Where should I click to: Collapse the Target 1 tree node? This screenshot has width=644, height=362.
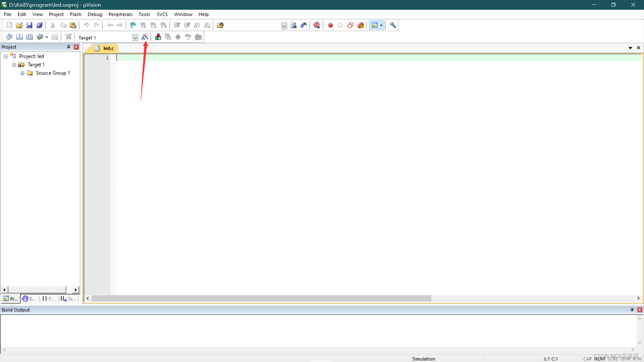14,65
